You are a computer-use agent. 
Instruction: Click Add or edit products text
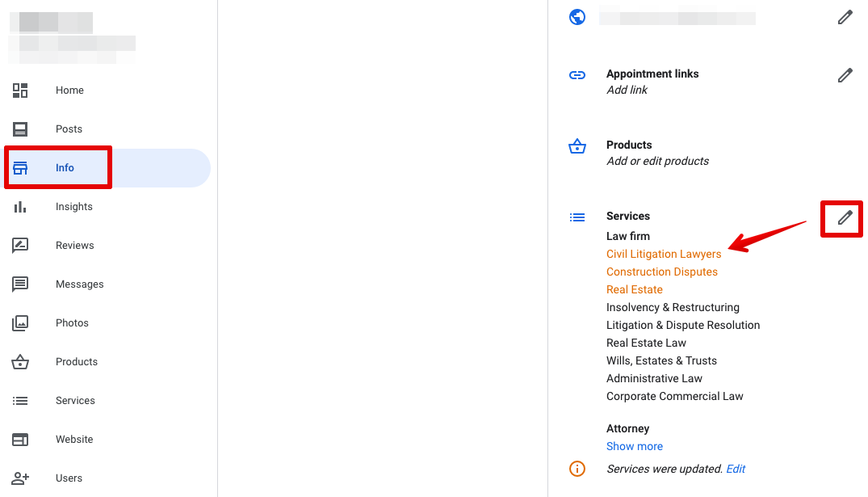pos(657,161)
